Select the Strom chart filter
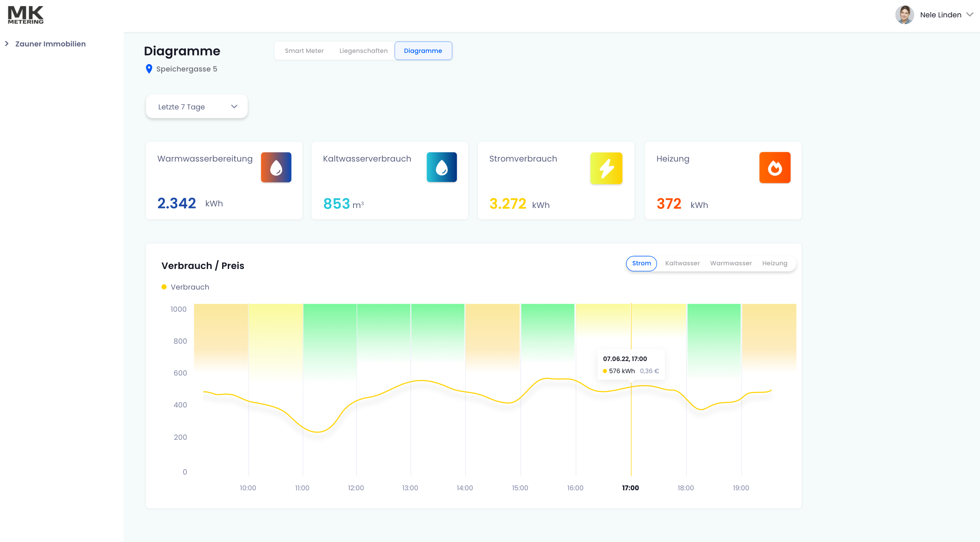 641,263
